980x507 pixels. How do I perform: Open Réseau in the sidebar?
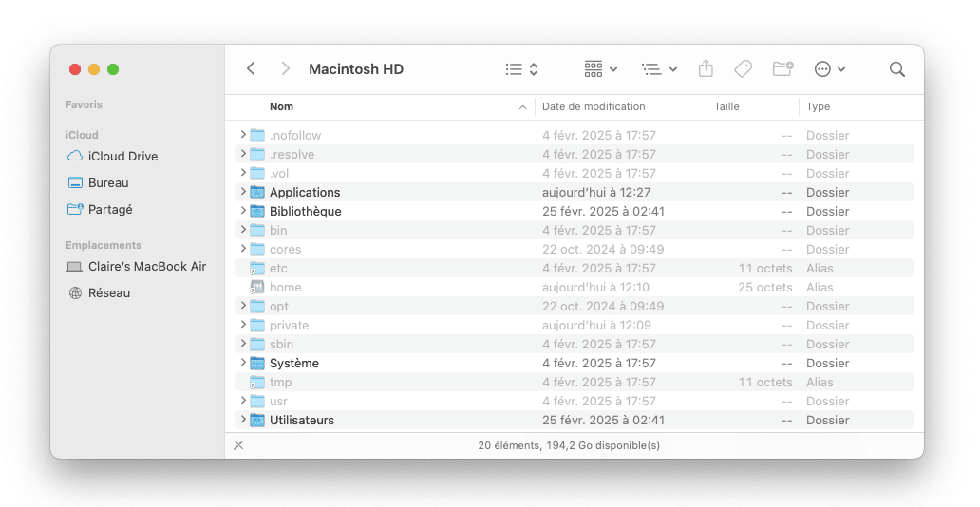(x=100, y=292)
